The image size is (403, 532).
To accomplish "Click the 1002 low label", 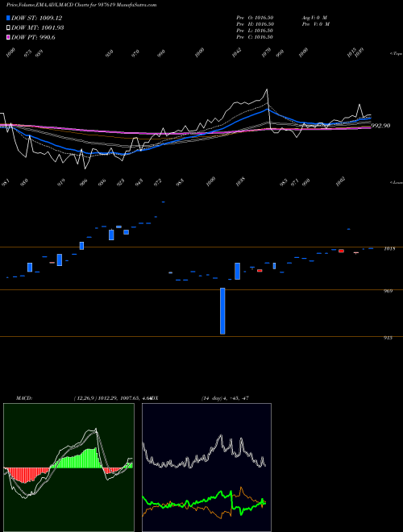I will (341, 181).
